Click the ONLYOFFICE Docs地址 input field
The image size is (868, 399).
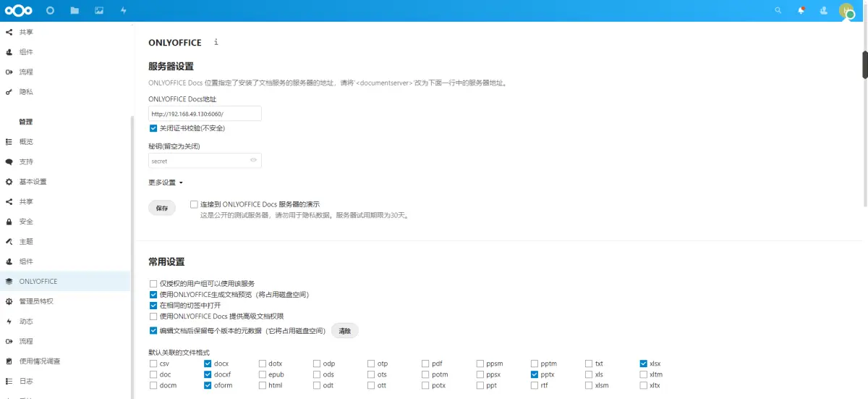205,114
